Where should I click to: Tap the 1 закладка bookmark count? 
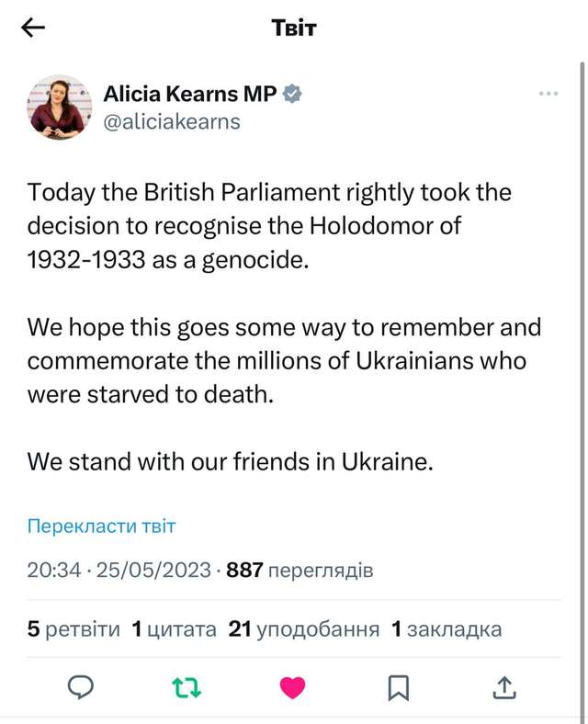[x=447, y=629]
